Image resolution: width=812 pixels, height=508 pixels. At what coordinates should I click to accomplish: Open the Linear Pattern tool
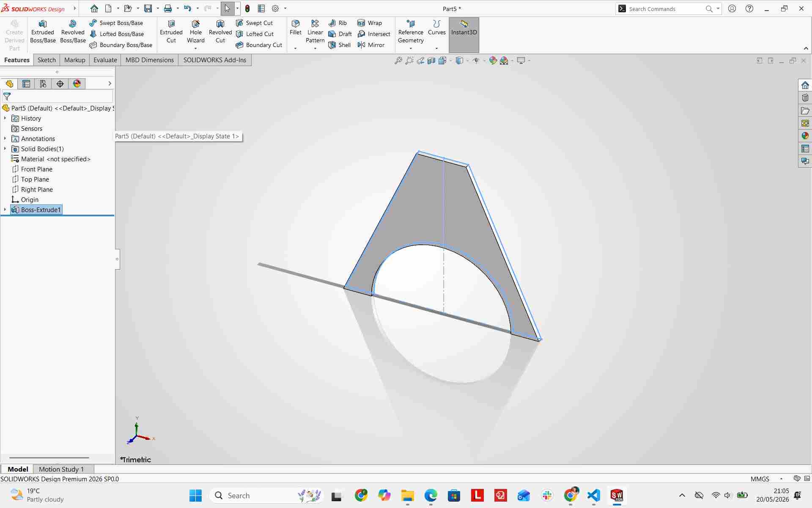tap(315, 32)
